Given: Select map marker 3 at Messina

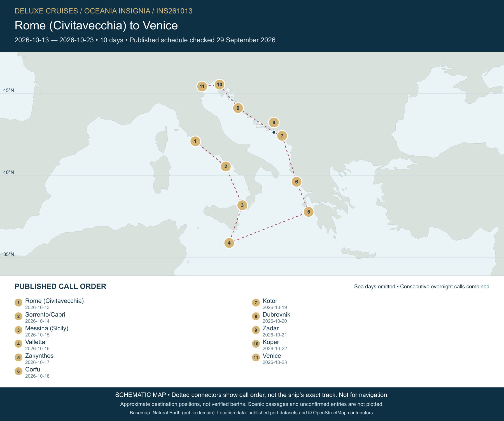Looking at the screenshot, I should [242, 205].
